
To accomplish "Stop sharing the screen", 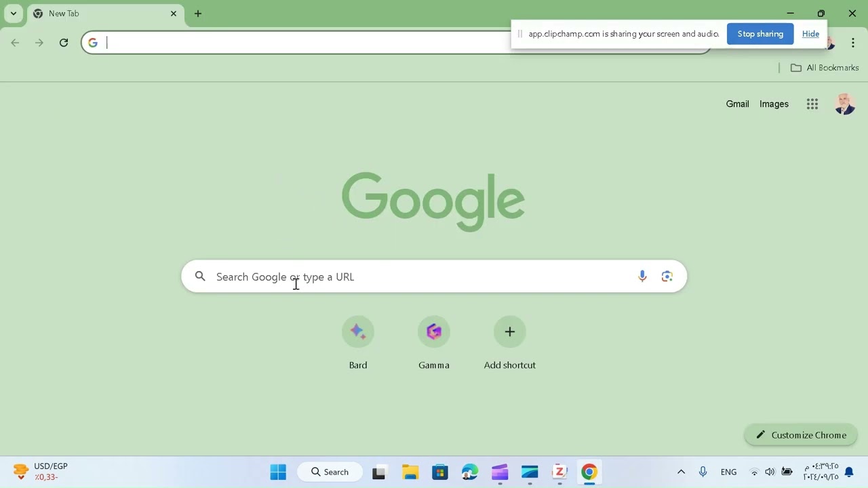I will pos(760,34).
